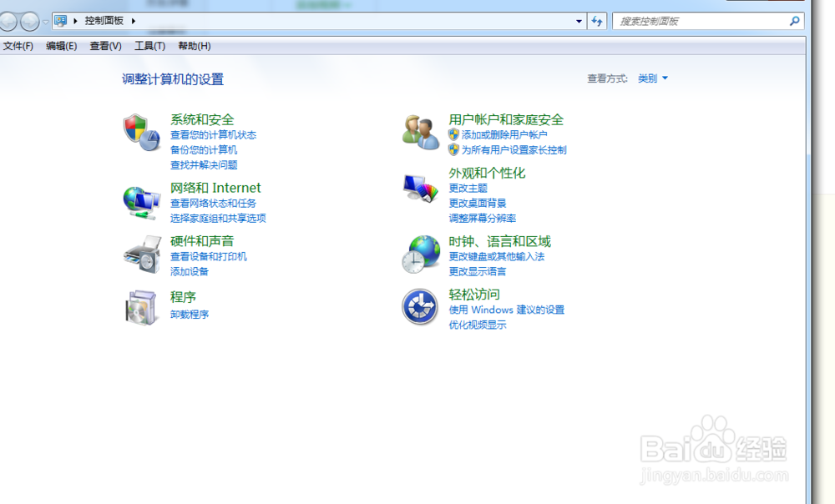Click the 系统和安全 heading link

pos(202,120)
